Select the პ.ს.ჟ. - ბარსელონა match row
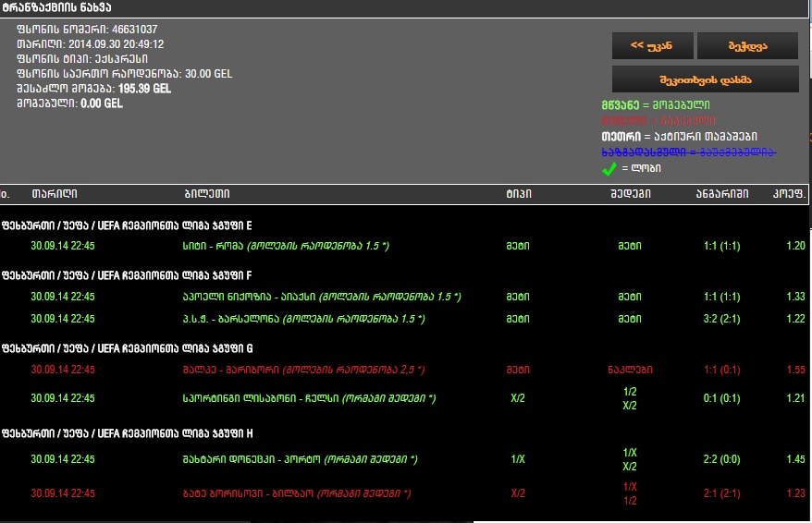 [x=404, y=319]
